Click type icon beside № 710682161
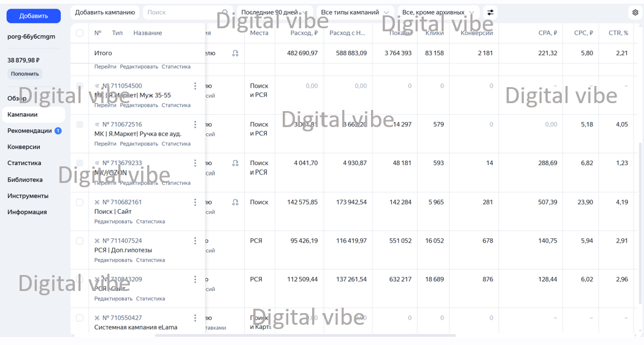Viewport: 644px width, 345px height. (97, 202)
